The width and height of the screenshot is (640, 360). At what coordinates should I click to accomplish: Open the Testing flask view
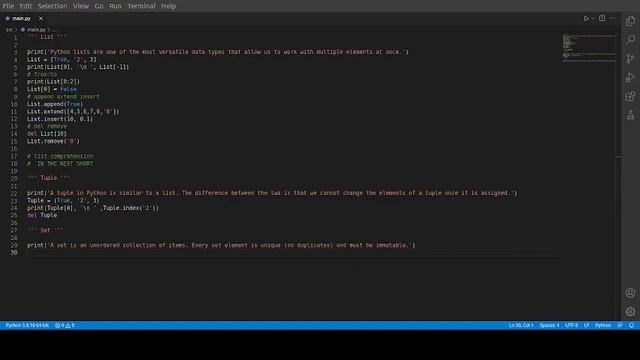(x=630, y=115)
